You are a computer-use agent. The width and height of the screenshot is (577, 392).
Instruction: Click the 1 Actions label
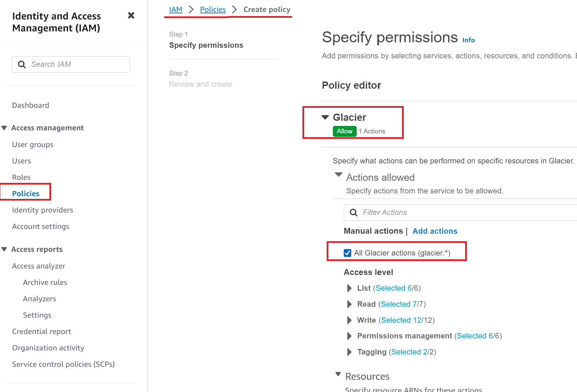click(x=372, y=131)
